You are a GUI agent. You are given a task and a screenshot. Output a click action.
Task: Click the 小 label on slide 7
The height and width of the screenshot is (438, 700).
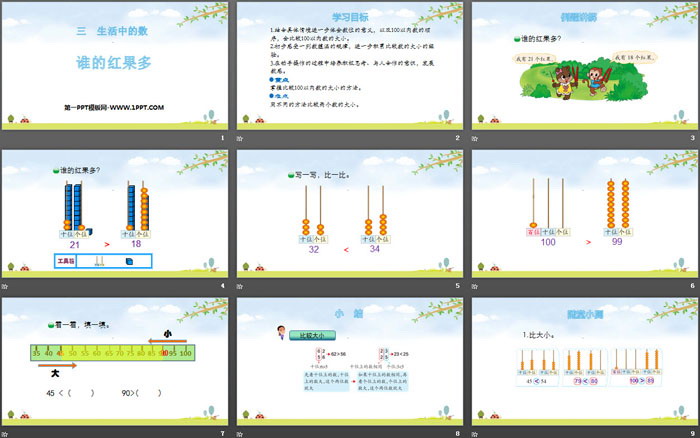pyautogui.click(x=167, y=334)
